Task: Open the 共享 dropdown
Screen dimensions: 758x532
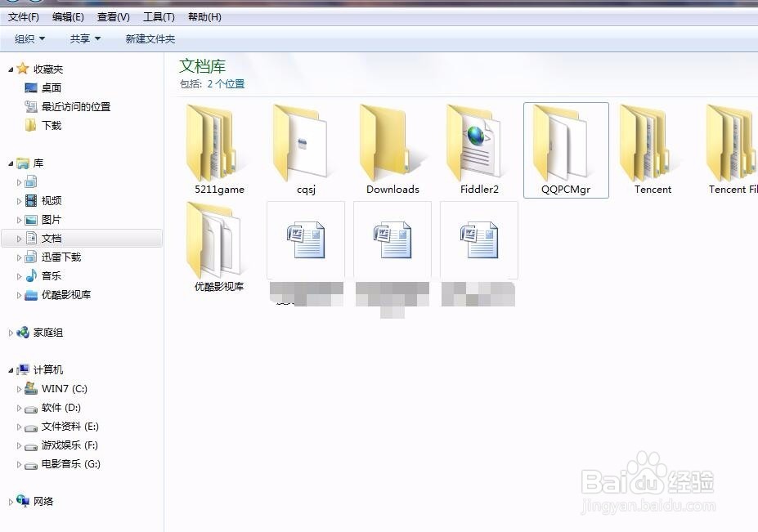Action: pyautogui.click(x=85, y=38)
